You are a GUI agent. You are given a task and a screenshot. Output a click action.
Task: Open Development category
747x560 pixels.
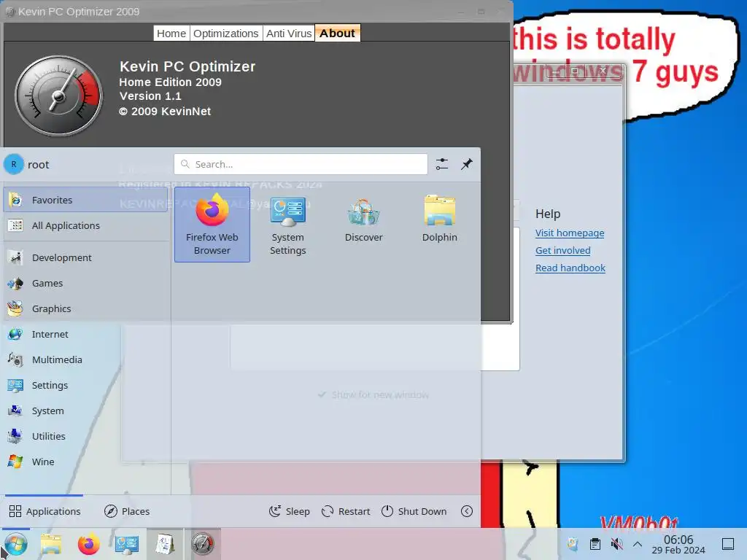(86, 257)
